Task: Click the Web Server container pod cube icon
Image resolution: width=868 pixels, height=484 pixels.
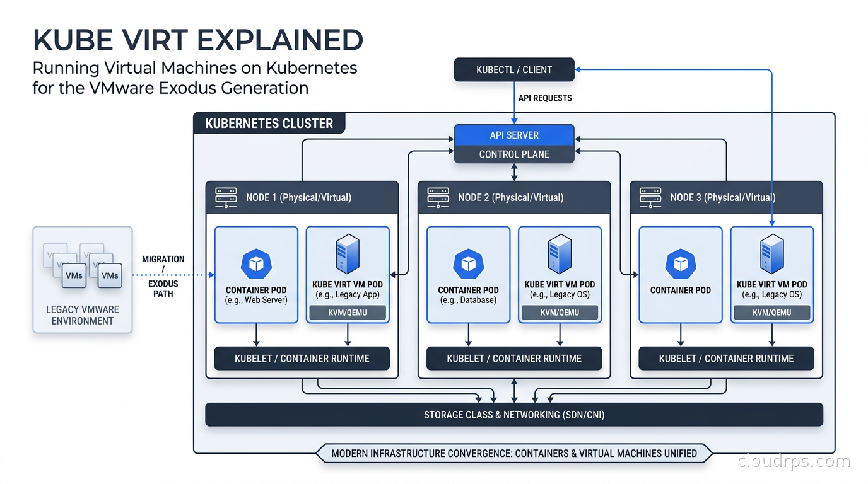Action: (x=256, y=264)
